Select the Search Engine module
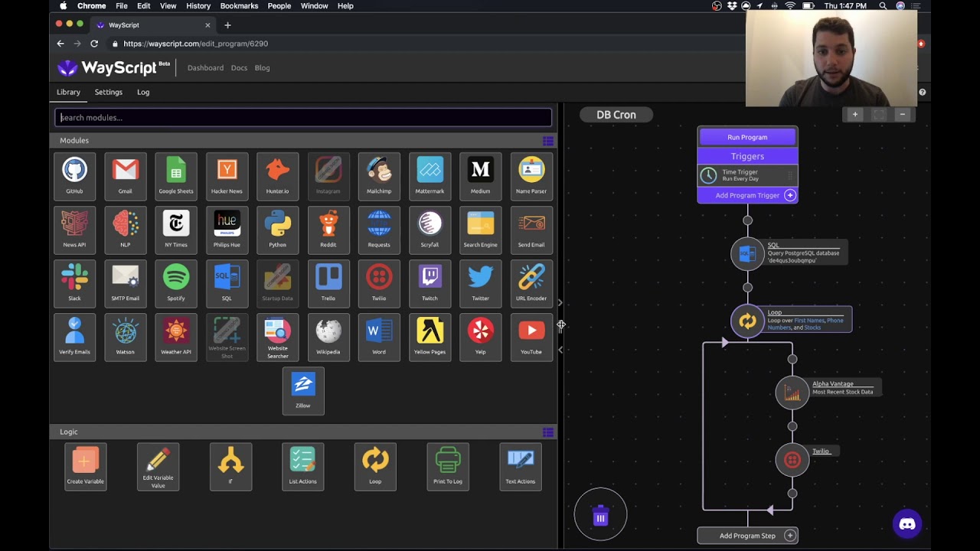The height and width of the screenshot is (551, 980). 480,230
